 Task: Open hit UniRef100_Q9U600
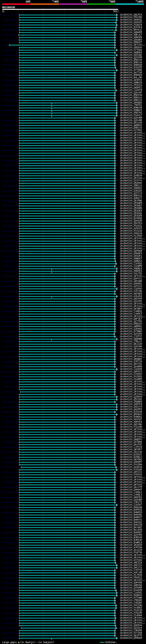(x=131, y=47)
